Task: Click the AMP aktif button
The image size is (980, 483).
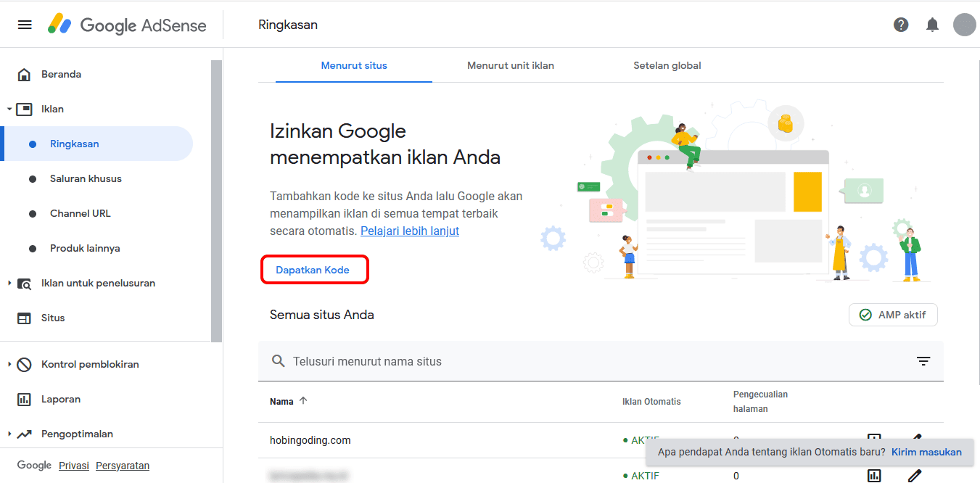Action: 893,315
